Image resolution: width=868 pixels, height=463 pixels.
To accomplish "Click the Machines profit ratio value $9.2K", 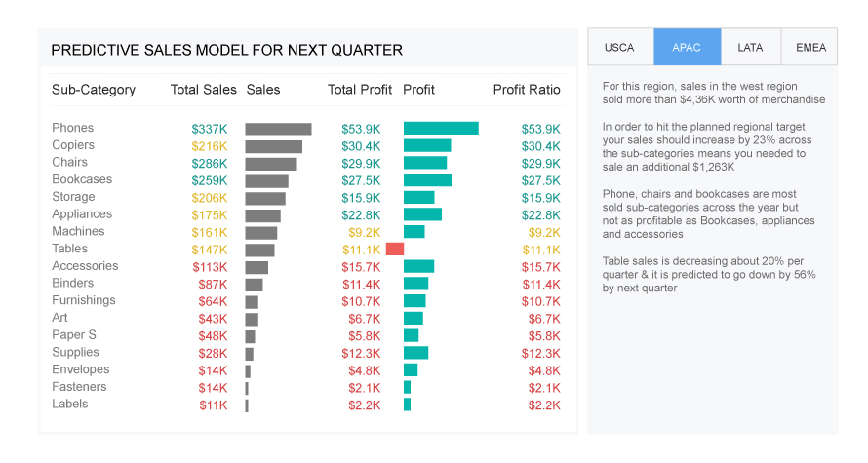I will [x=544, y=232].
